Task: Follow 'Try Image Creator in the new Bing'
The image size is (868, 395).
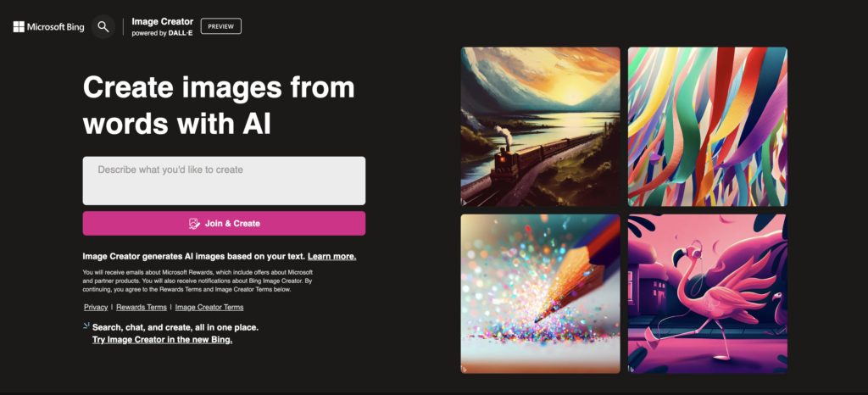Action: click(162, 340)
